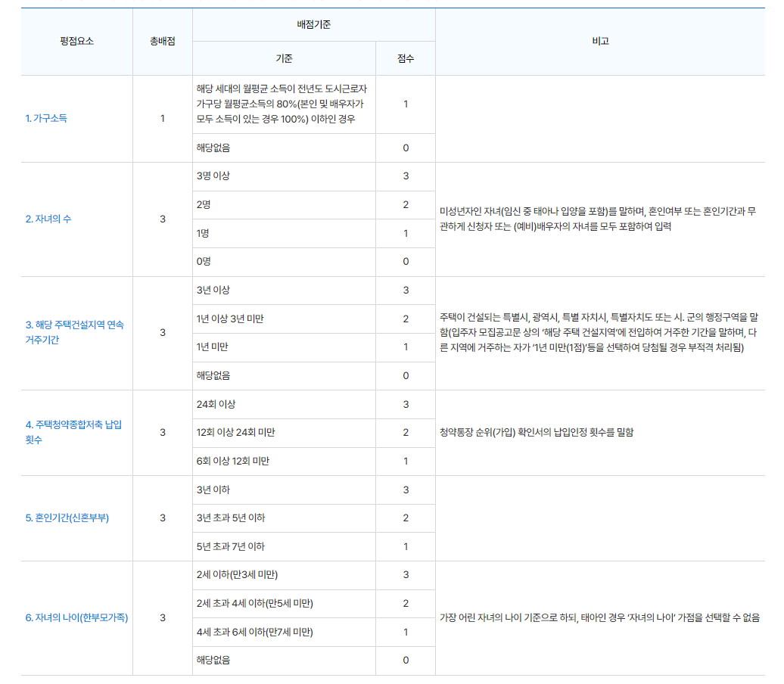Click the income criterion text '해당 세대의 월평균 소득이…'
The image size is (784, 684).
coord(282,104)
